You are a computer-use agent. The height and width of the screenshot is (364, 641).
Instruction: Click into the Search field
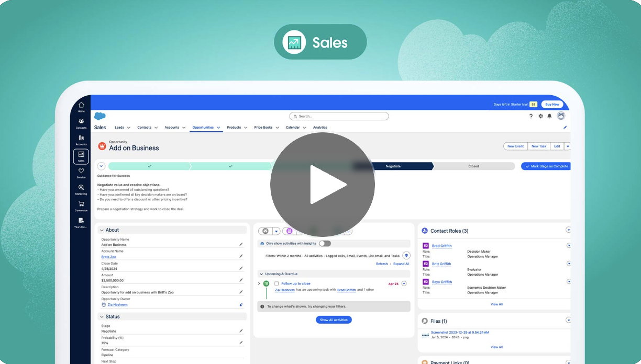coord(339,116)
